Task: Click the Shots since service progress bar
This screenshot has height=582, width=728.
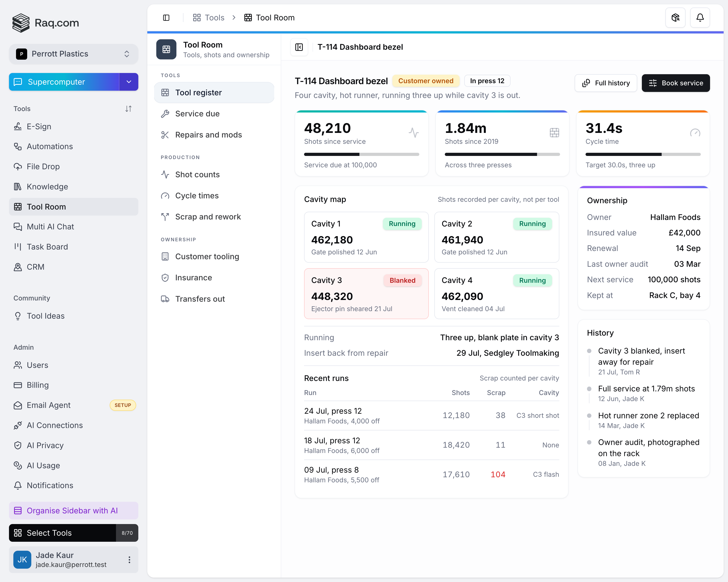Action: 362,154
